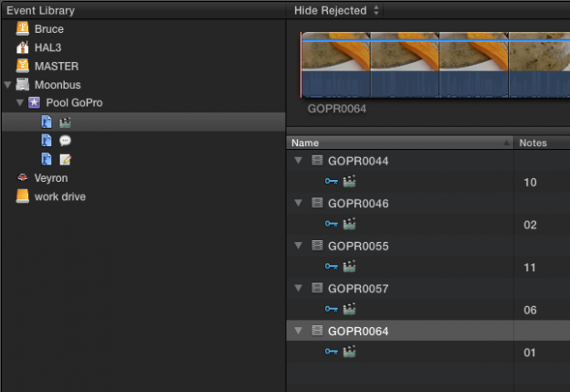Select the GOPR0044 clip name
Image resolution: width=570 pixels, height=392 pixels.
click(x=358, y=161)
